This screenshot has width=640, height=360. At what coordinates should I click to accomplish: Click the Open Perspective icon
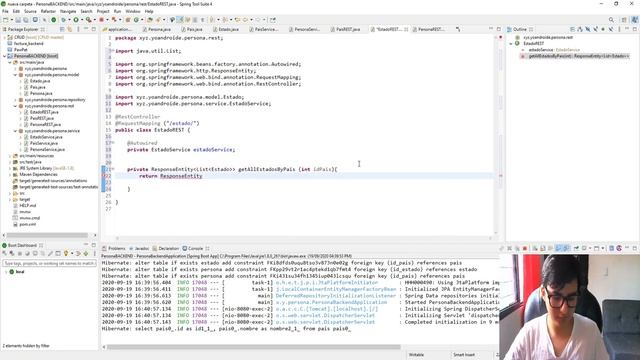coord(624,20)
